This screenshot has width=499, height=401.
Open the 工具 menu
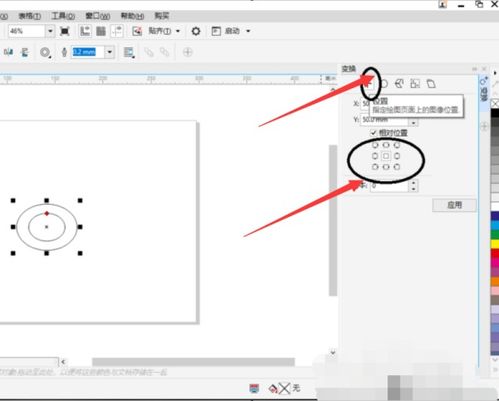click(63, 16)
